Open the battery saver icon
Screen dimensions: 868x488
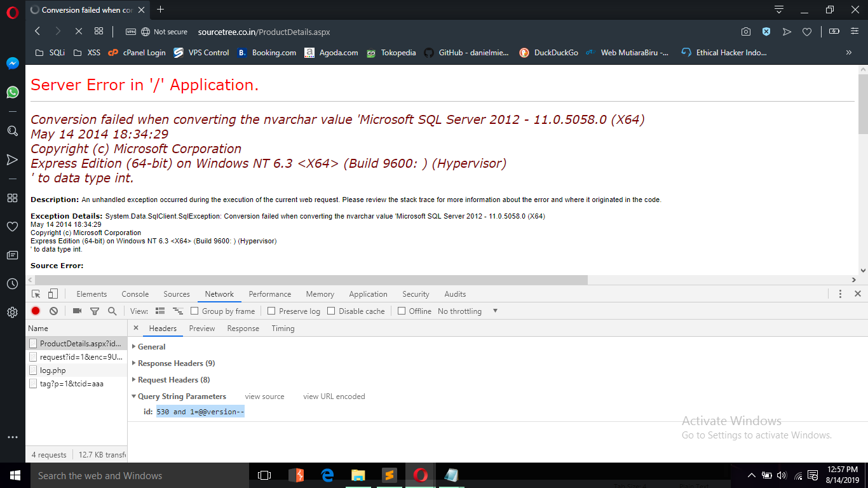834,32
